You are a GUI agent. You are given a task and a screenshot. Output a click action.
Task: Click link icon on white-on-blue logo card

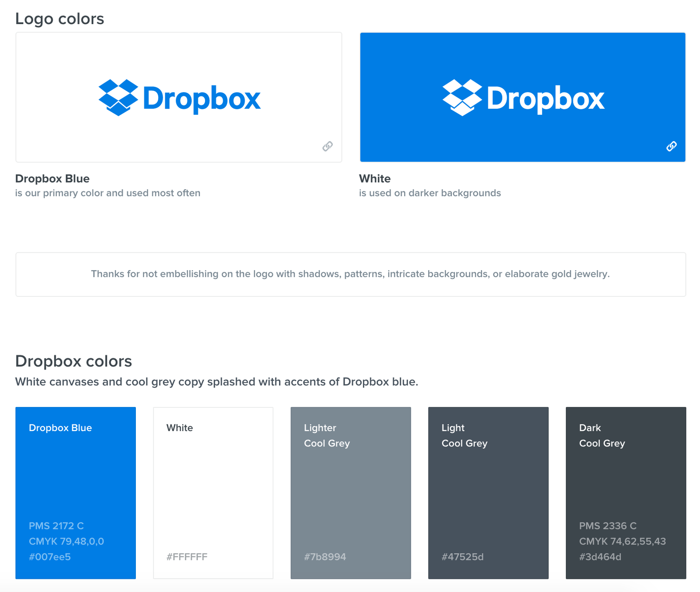coord(672,146)
